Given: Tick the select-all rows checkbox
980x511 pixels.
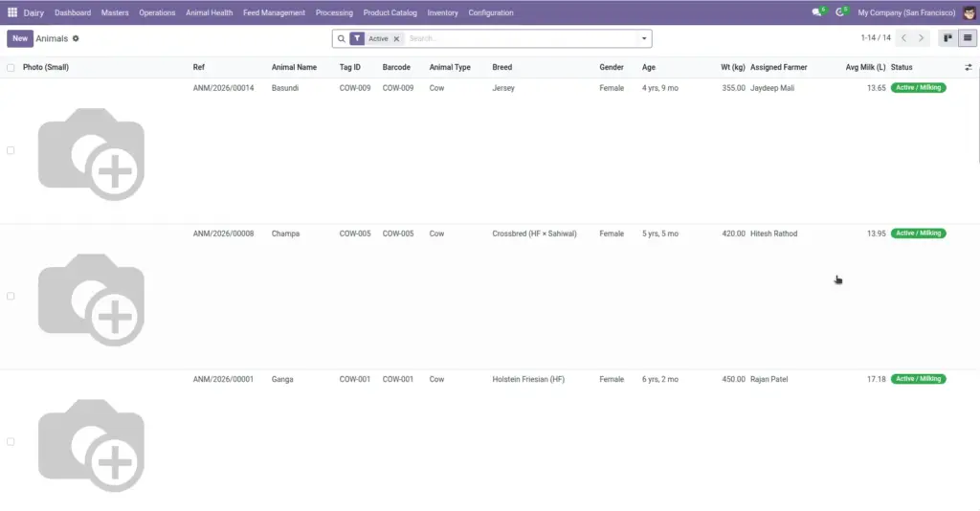Looking at the screenshot, I should pyautogui.click(x=11, y=68).
